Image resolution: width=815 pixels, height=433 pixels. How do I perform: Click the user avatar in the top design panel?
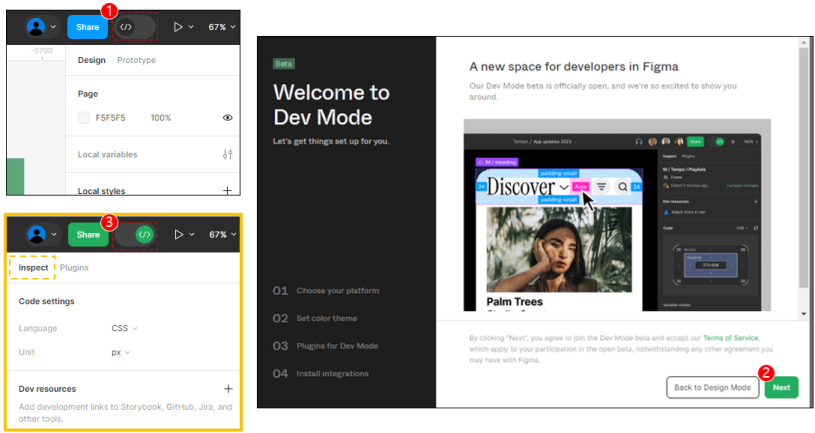tap(36, 27)
